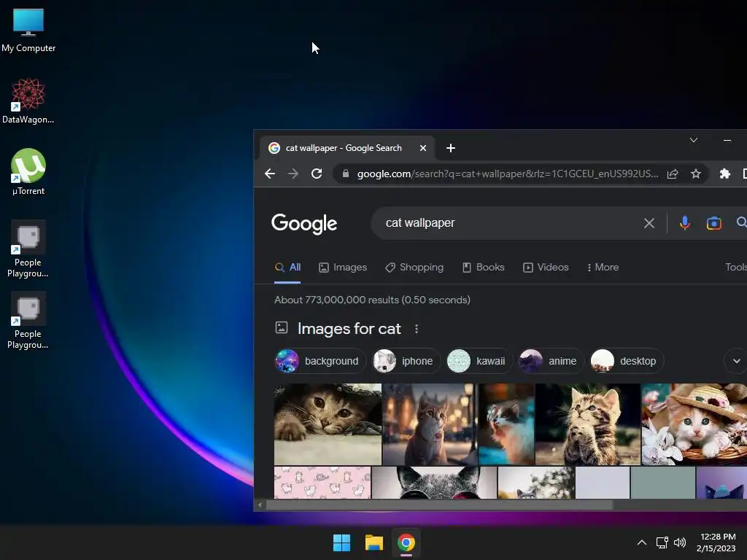Viewport: 747px width, 560px height.
Task: Click the left scroll arrow of scrollbar
Action: pos(260,505)
